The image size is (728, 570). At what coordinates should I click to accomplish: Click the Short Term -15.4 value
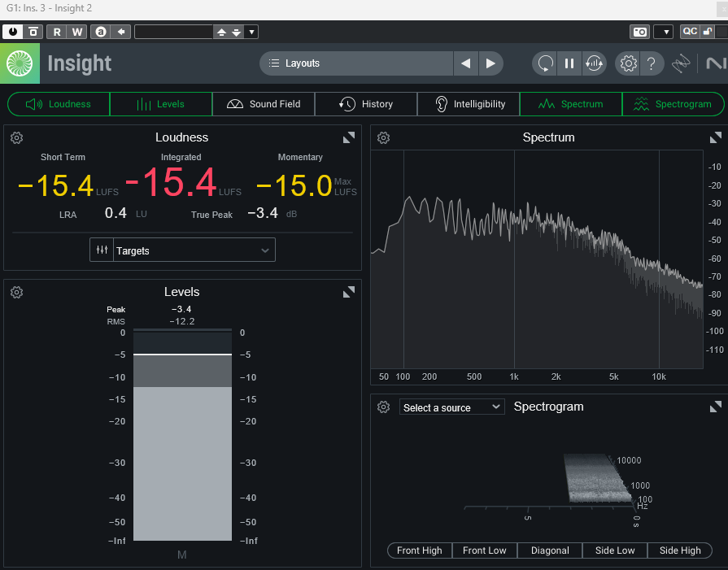pos(55,185)
